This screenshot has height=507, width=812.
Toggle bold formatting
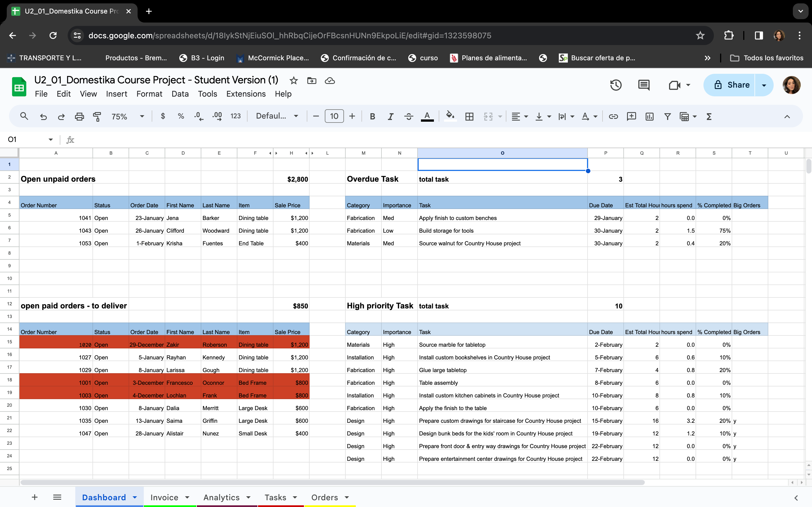tap(372, 116)
